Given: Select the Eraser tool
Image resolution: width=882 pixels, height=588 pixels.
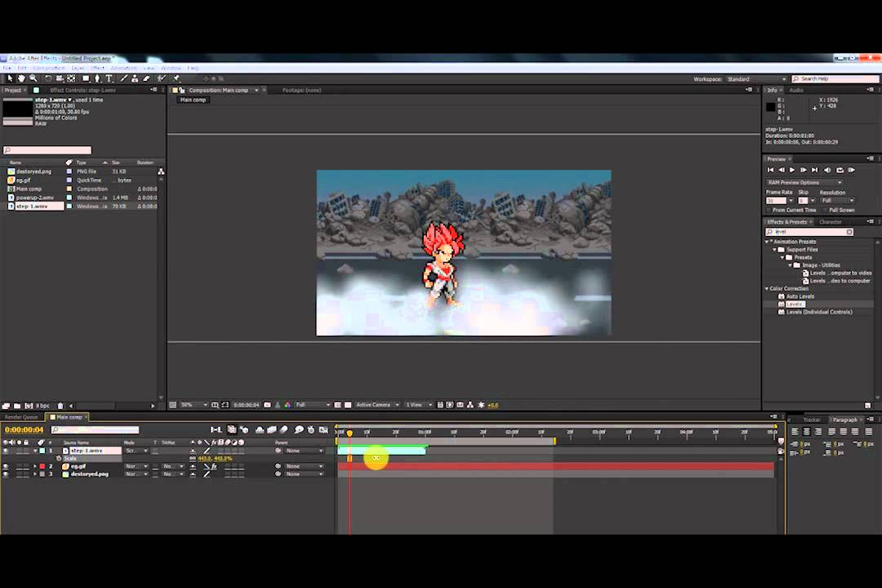Looking at the screenshot, I should 147,78.
